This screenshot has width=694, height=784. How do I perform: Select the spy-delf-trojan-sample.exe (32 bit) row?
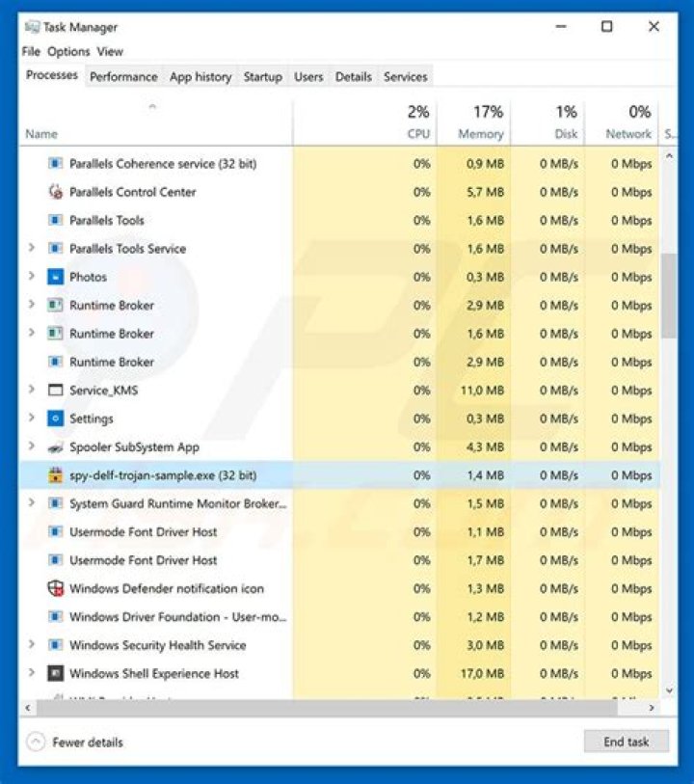pyautogui.click(x=339, y=475)
